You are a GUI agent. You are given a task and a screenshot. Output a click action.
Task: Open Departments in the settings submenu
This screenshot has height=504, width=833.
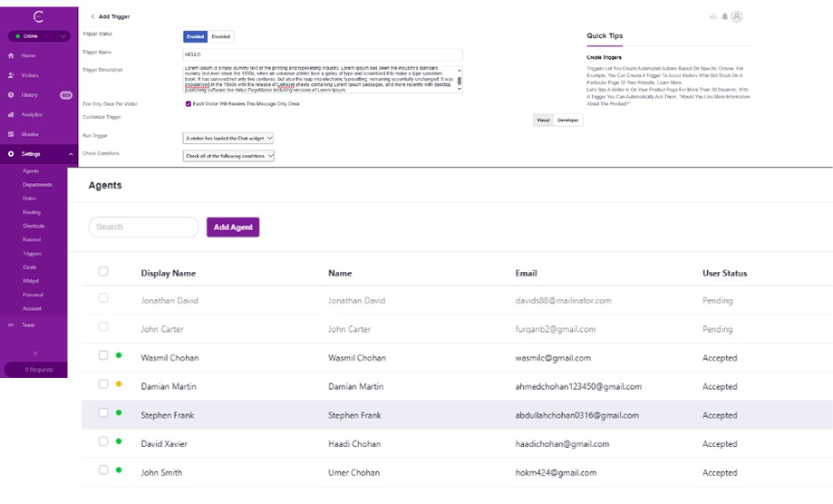tap(37, 184)
